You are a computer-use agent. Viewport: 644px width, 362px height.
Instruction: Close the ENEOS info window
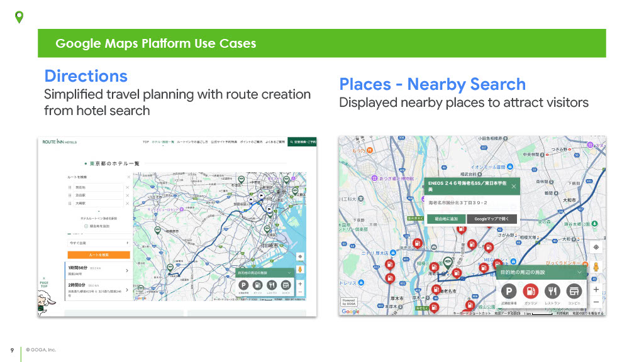(x=514, y=186)
